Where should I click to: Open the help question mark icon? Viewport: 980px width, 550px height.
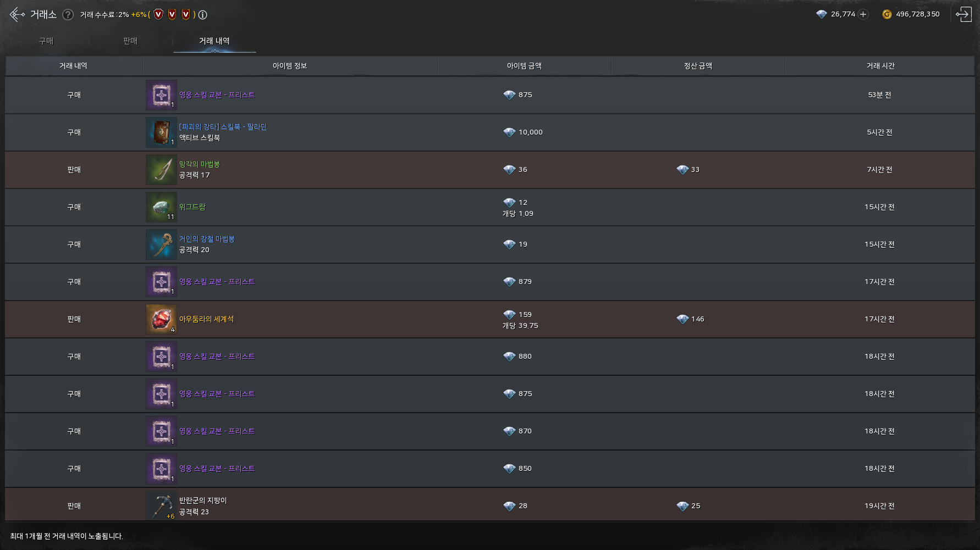click(68, 15)
